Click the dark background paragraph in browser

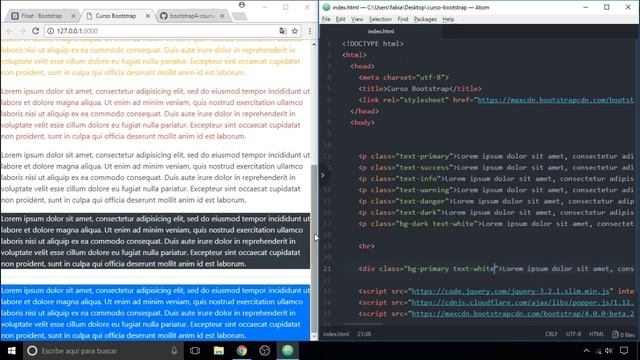pos(155,241)
